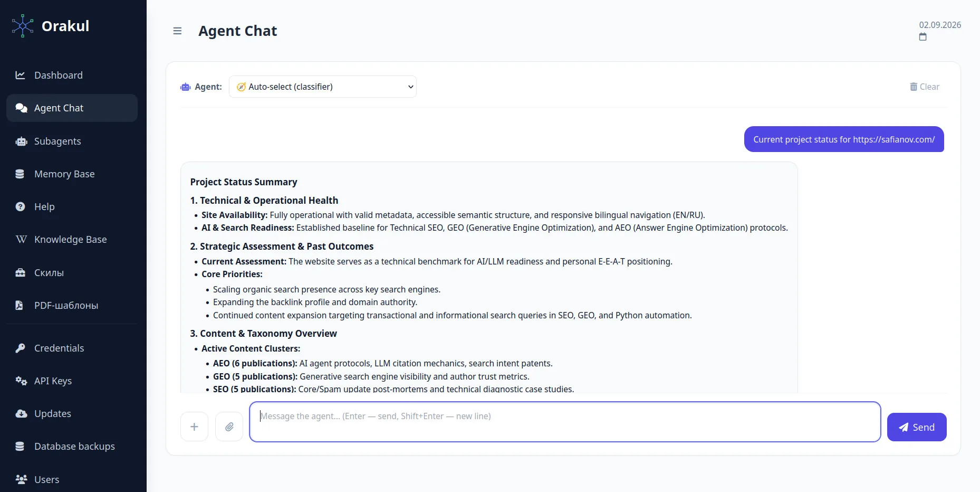Screen dimensions: 980x492
Task: Click the Users people icon
Action: point(21,479)
